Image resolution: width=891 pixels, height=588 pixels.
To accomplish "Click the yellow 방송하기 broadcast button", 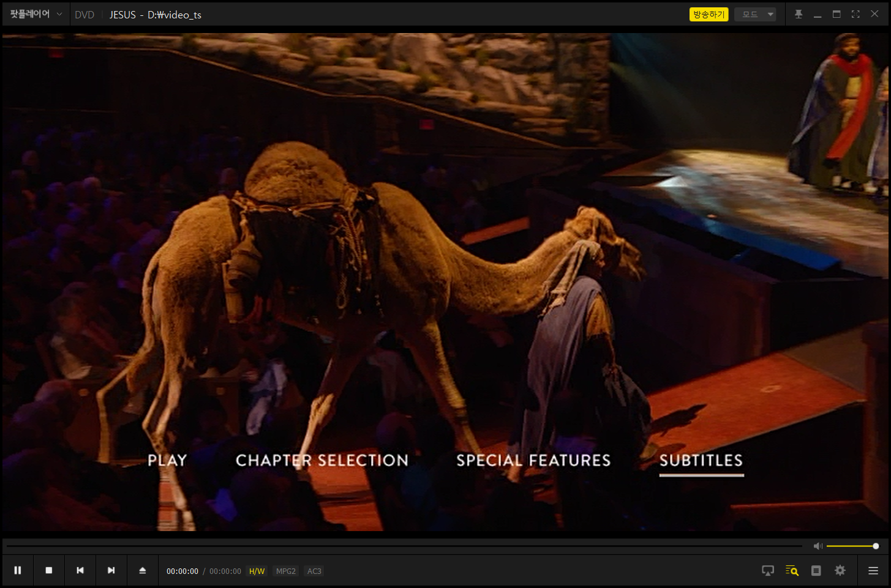I will 709,14.
